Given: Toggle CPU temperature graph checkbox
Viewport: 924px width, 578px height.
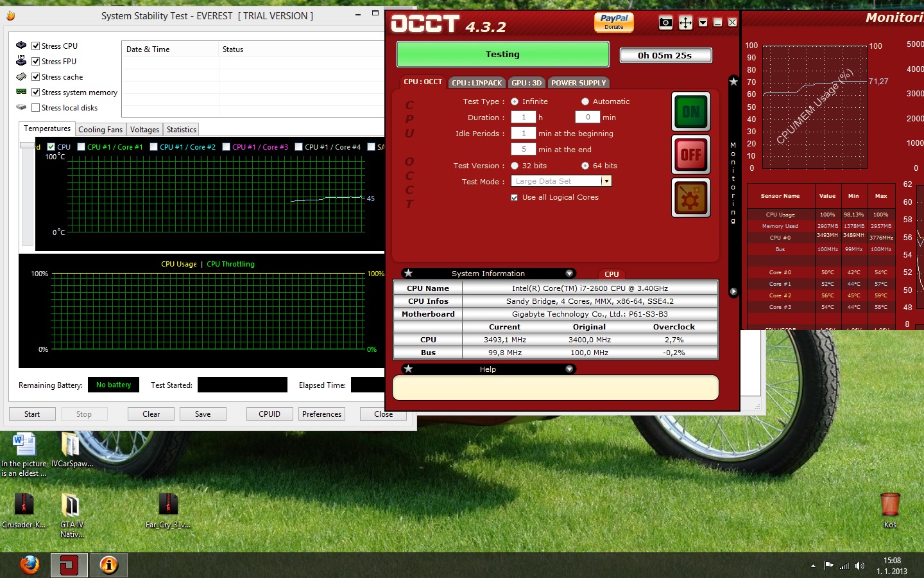Looking at the screenshot, I should (x=51, y=146).
